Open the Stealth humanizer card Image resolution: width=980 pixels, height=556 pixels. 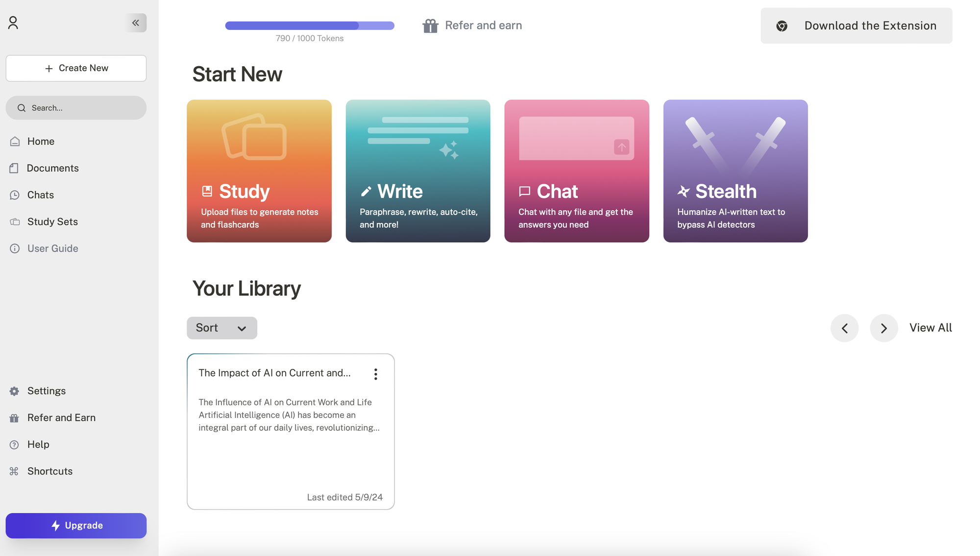[x=735, y=171]
